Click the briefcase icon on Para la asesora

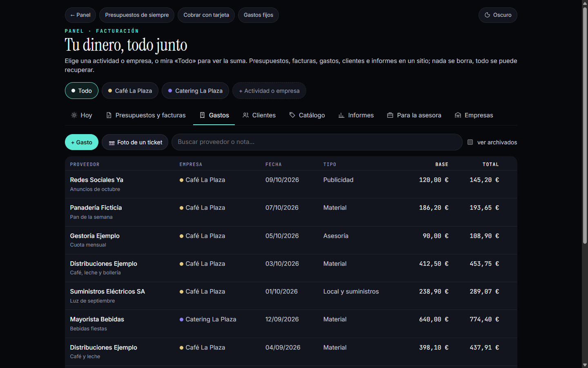pyautogui.click(x=390, y=115)
